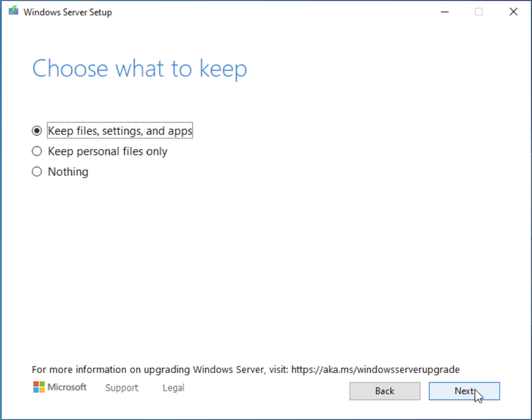The height and width of the screenshot is (420, 532).
Task: Click the aka.ms/windowsserverupgrade URL text
Action: (375, 370)
